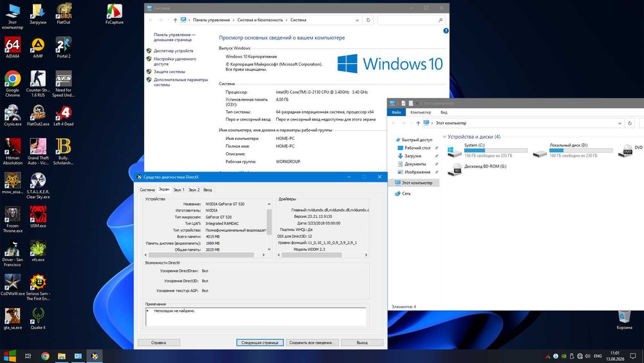The image size is (644, 363).
Task: Launch Portal 2 from the desktop
Action: 63,47
